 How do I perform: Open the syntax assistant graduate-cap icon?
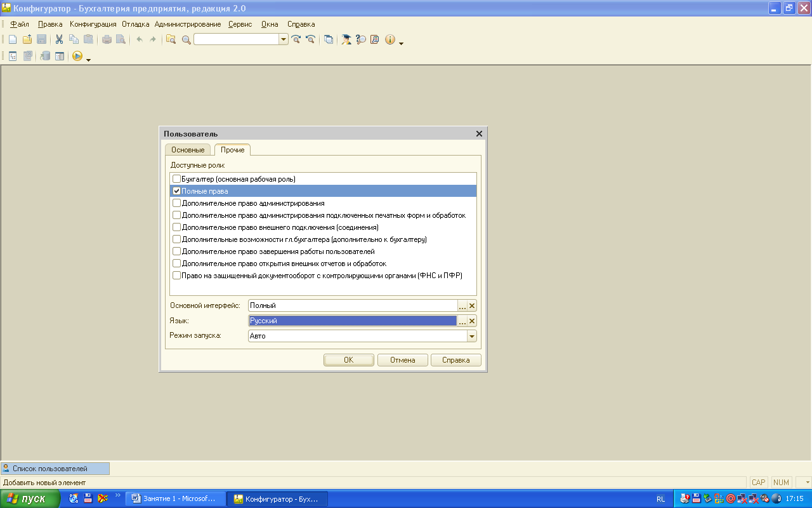[x=346, y=39]
